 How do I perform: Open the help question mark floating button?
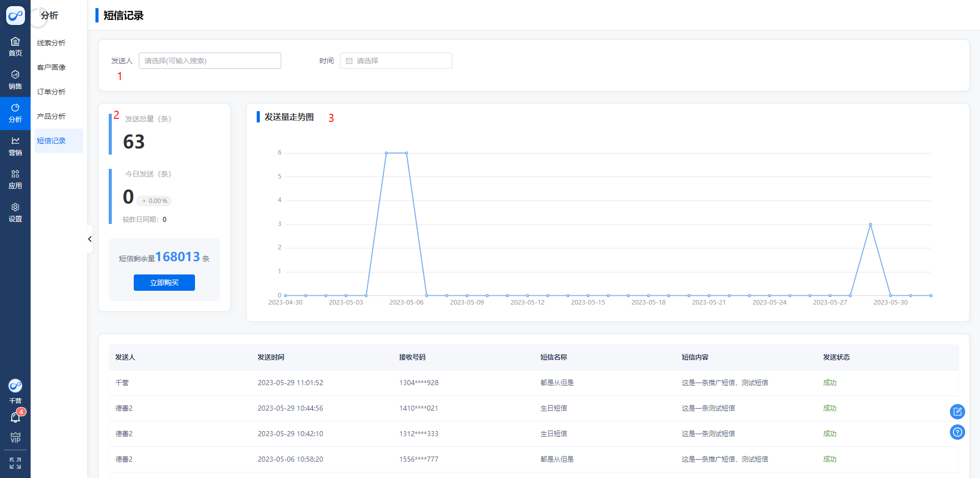[957, 433]
